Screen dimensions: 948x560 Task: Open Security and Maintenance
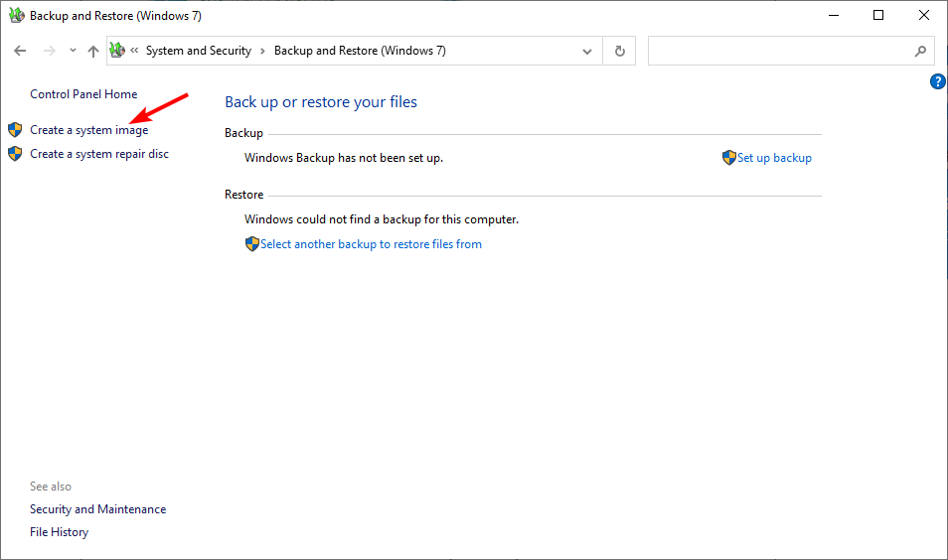pyautogui.click(x=98, y=509)
